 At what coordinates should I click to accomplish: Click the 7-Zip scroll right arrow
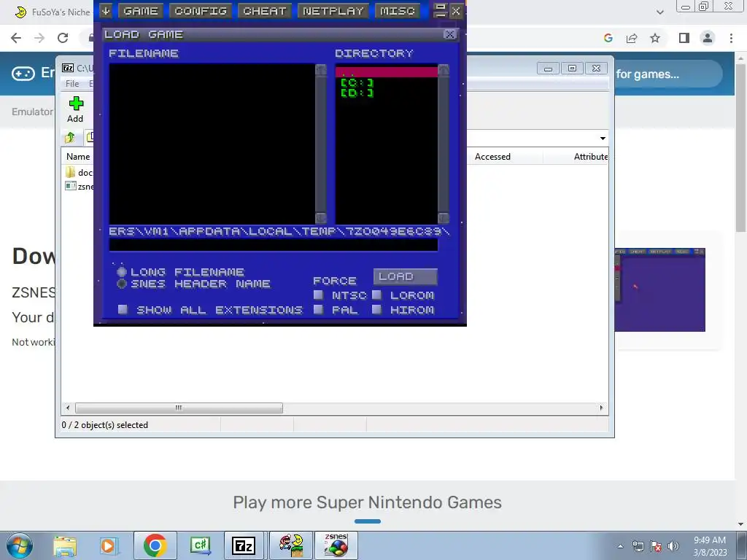point(601,408)
